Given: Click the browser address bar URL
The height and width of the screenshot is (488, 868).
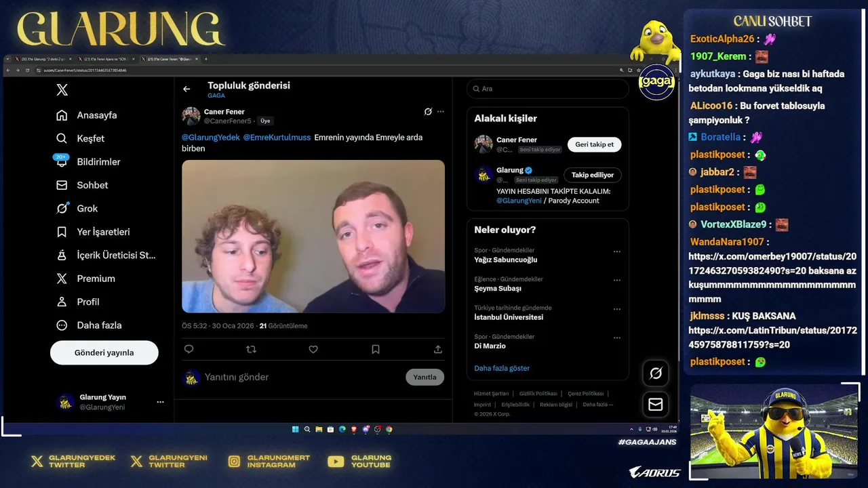Looking at the screenshot, I should (x=85, y=70).
